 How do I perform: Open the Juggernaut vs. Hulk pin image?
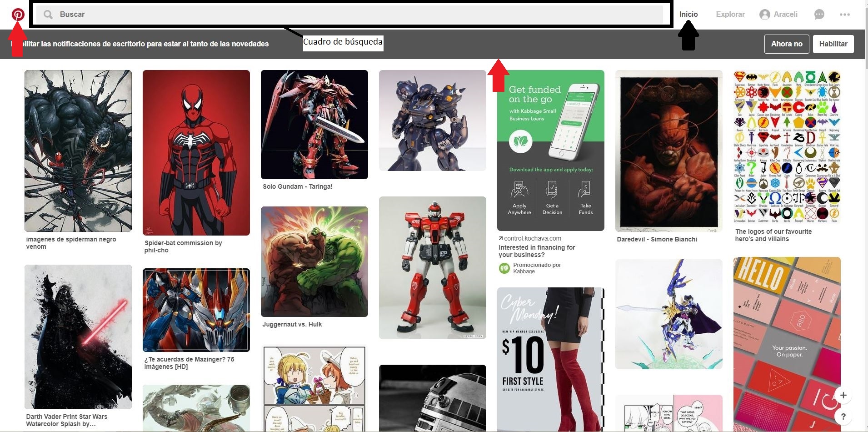coord(314,261)
